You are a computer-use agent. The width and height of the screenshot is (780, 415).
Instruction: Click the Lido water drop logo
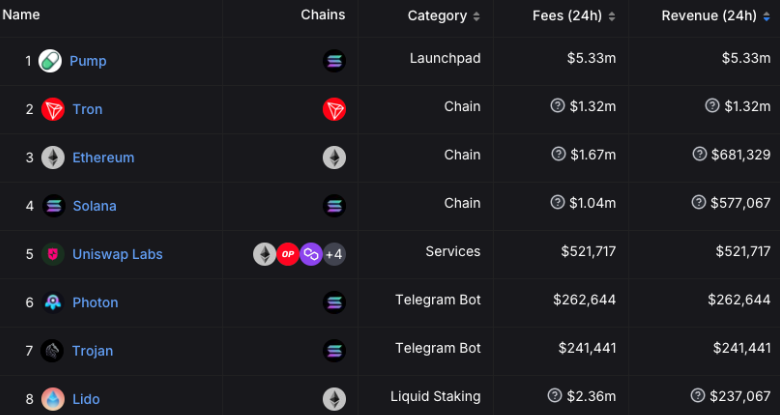pos(53,399)
